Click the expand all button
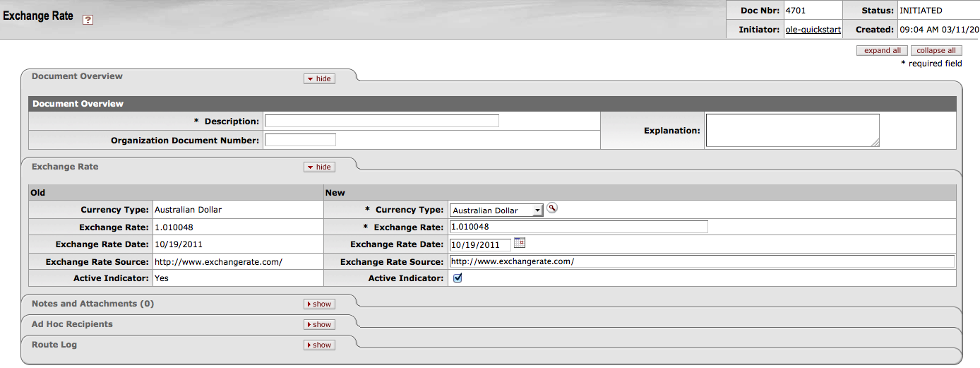980x368 pixels. coord(882,51)
